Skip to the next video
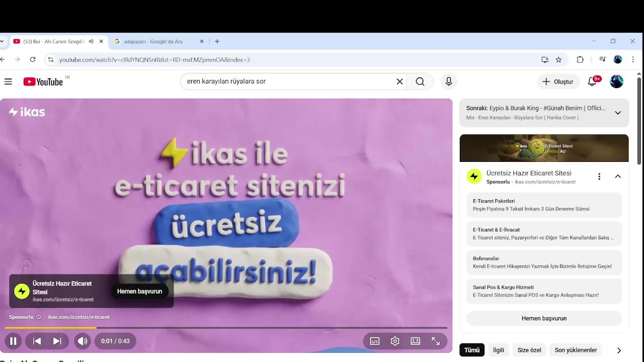644x362 pixels. click(57, 341)
